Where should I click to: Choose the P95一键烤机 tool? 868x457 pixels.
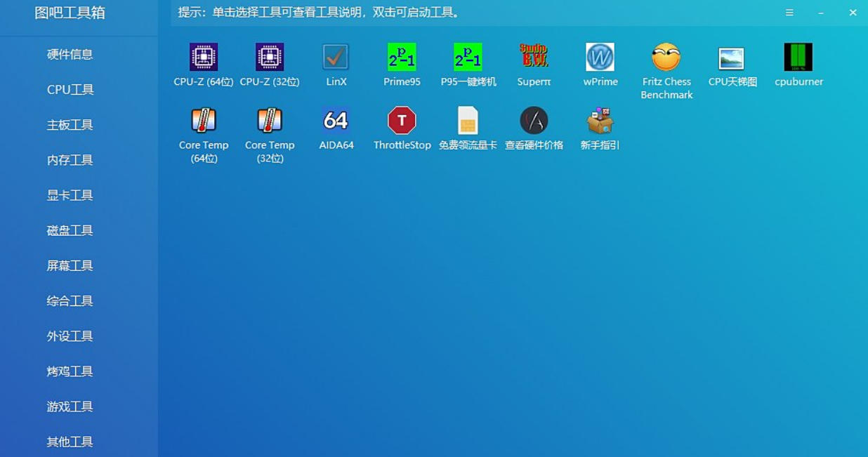(468, 57)
